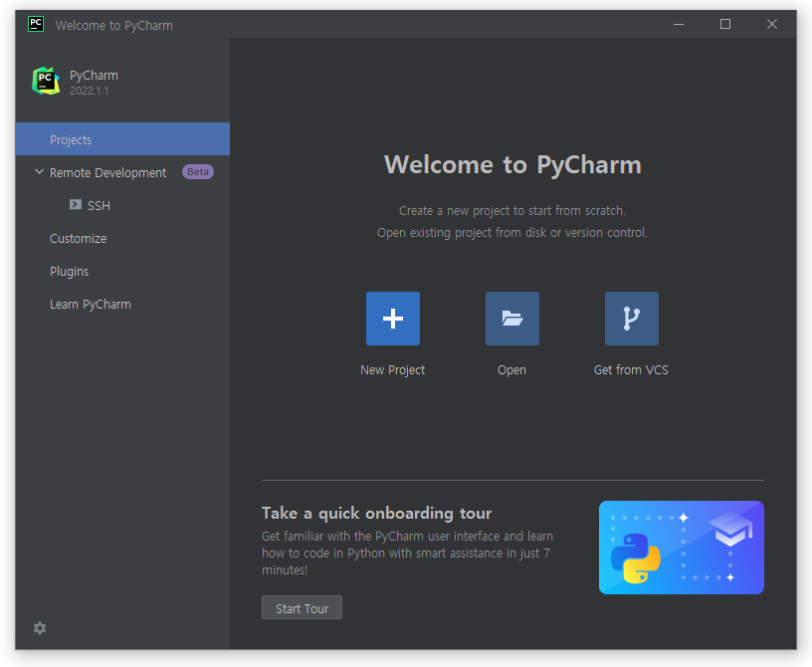Click the 'Take a quick onboarding tour' heading

(376, 513)
